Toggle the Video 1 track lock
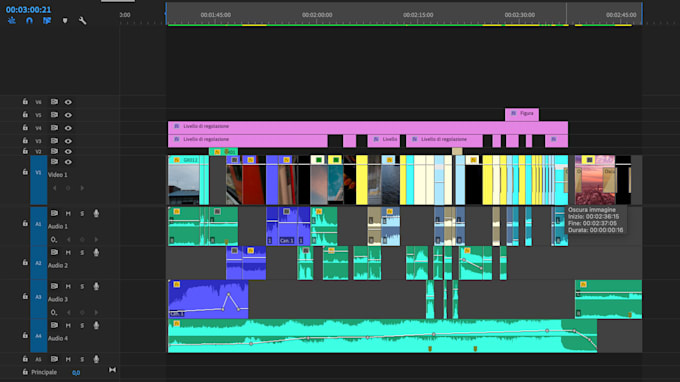 pyautogui.click(x=25, y=172)
